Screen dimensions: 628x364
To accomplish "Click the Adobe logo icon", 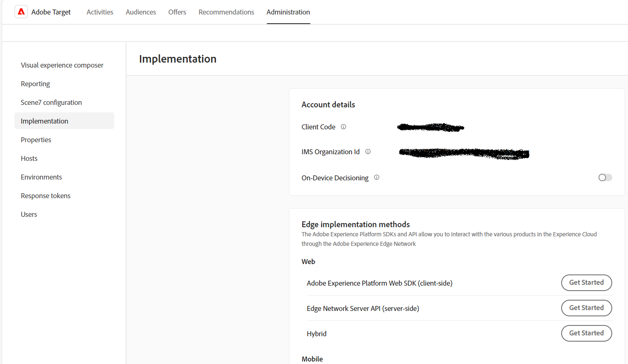I will [x=21, y=12].
